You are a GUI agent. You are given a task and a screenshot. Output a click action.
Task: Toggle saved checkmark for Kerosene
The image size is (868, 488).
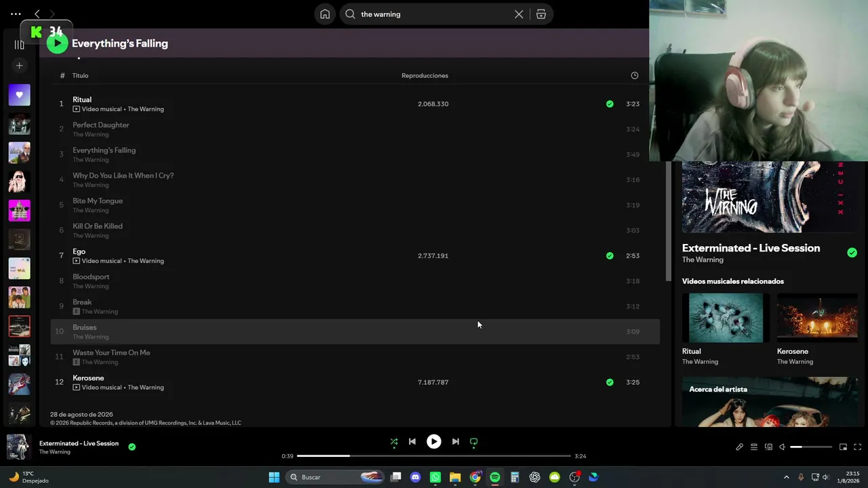(x=610, y=382)
